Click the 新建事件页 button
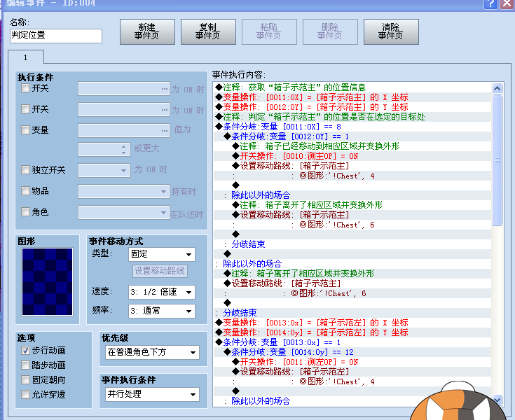Image resolution: width=515 pixels, height=420 pixels. coord(147,31)
